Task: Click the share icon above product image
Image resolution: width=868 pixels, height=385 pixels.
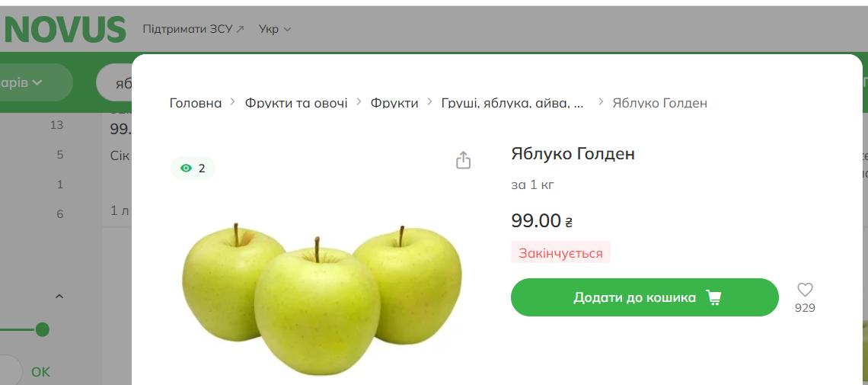Action: click(x=463, y=160)
